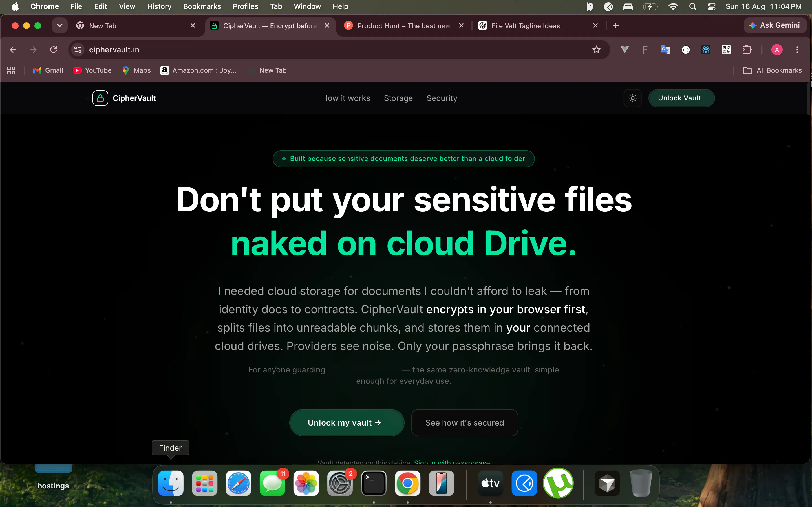
Task: Click the Wi-Fi status icon
Action: click(x=673, y=6)
